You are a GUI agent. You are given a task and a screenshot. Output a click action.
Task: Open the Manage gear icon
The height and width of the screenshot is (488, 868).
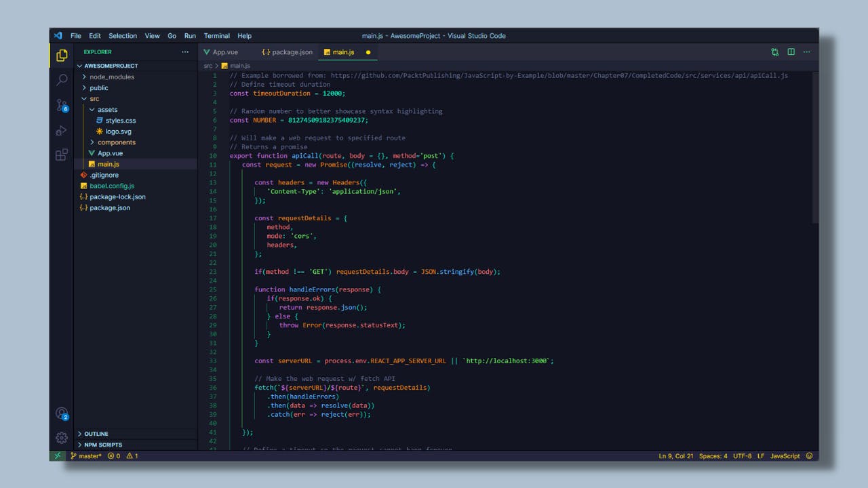62,437
